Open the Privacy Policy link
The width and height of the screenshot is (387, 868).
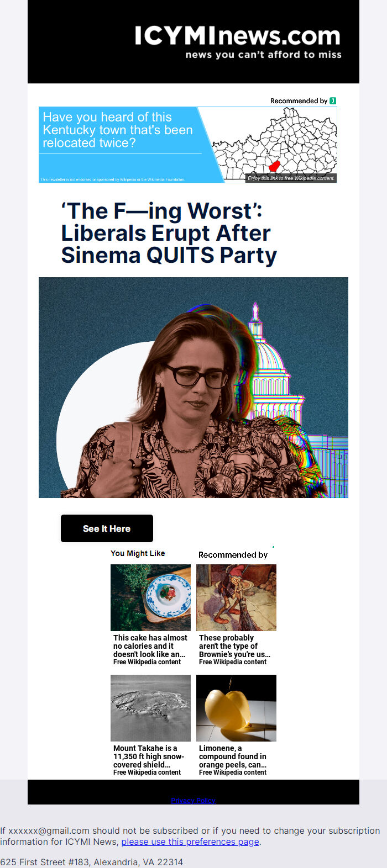[x=193, y=801]
